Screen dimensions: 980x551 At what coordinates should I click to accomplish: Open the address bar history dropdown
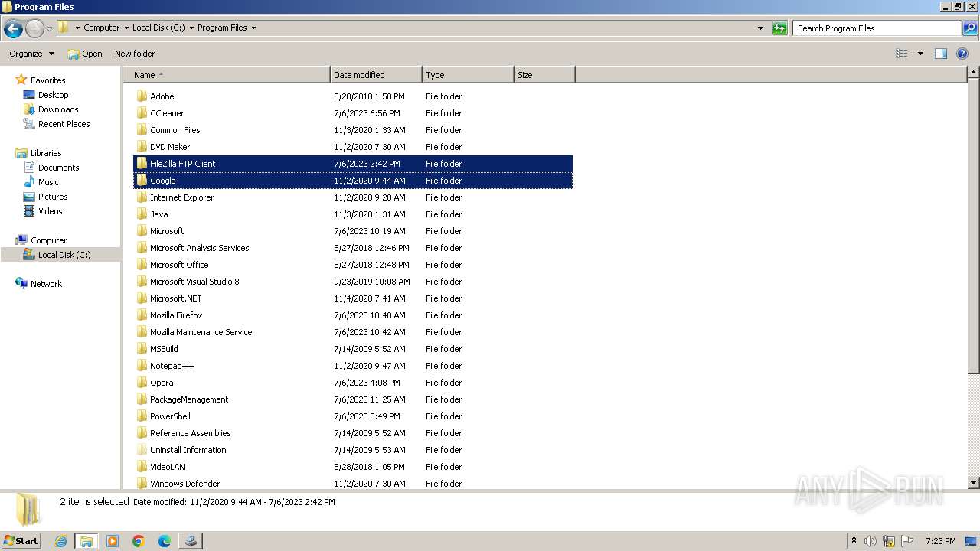click(x=760, y=28)
